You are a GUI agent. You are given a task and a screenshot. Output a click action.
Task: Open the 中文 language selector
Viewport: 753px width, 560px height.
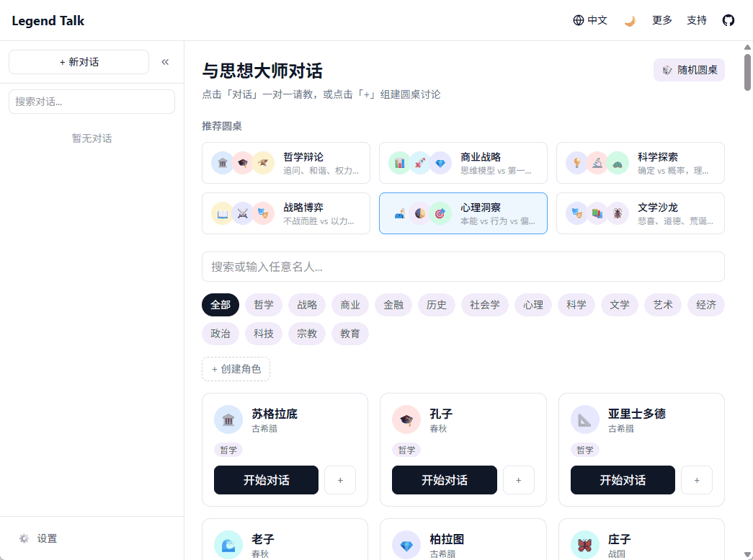click(x=590, y=20)
